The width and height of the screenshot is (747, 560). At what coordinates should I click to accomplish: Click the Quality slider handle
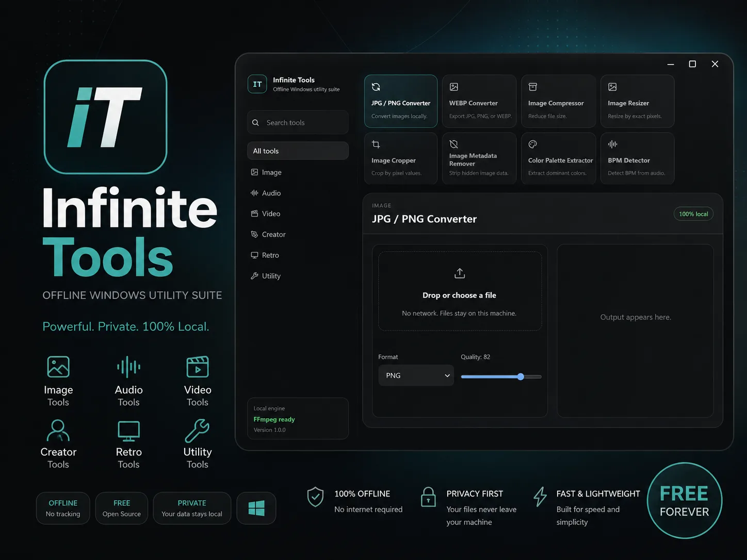(521, 376)
